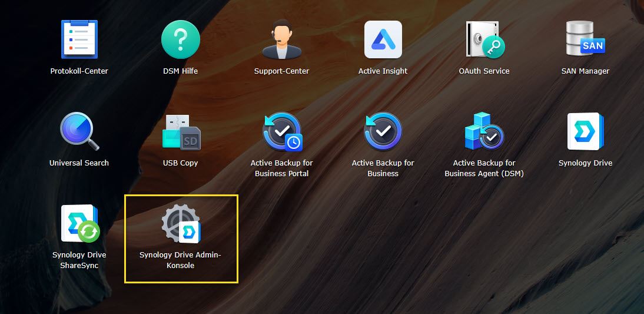Open Universal Search magnifier icon
Image resolution: width=644 pixels, height=314 pixels.
79,131
